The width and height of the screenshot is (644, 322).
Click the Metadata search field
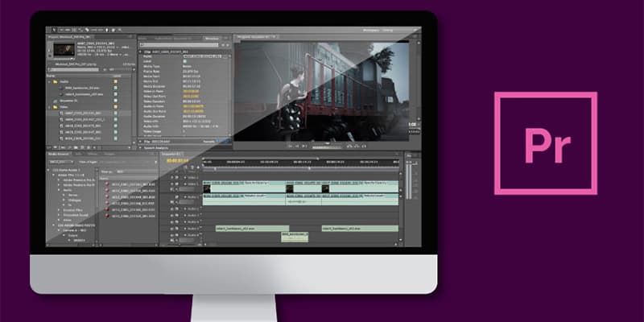[180, 45]
